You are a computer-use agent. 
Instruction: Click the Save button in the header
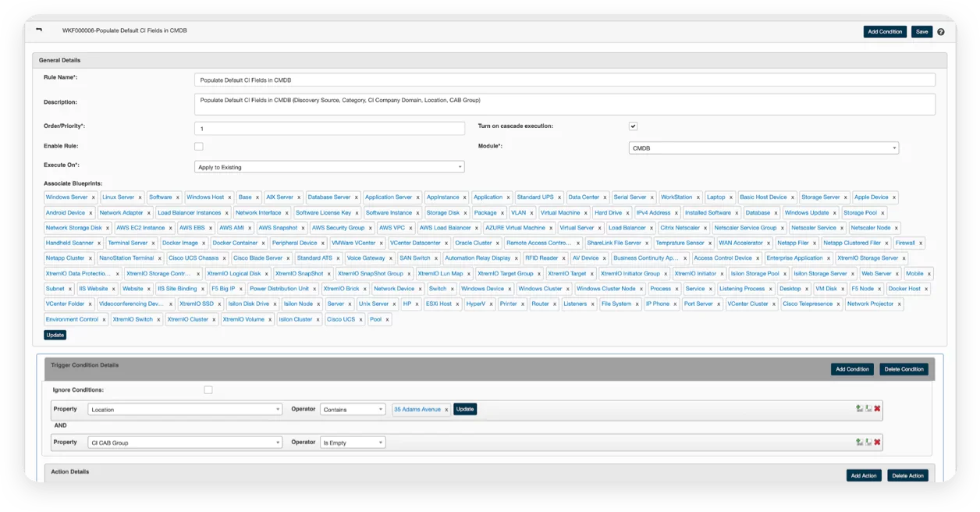point(921,32)
